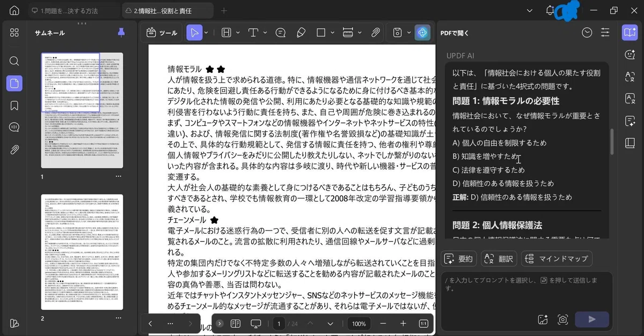Go to the UPDF home screen
Image resolution: width=644 pixels, height=336 pixels.
tap(14, 10)
